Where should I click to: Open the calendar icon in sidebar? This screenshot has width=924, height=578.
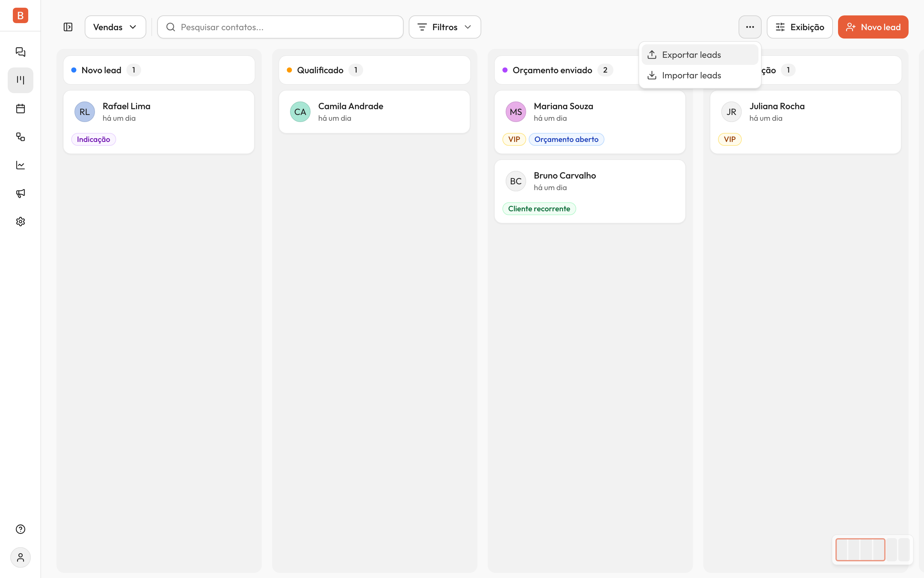coord(21,109)
